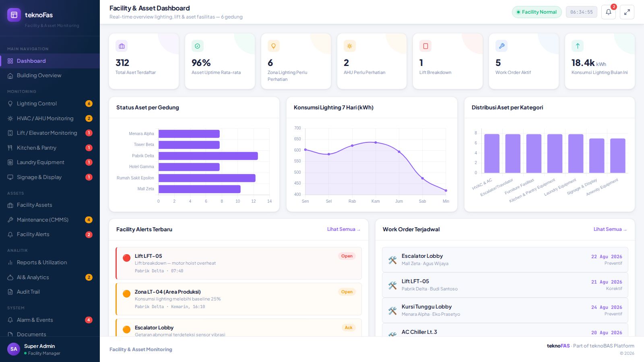The width and height of the screenshot is (644, 362).
Task: Click the HVAC & AC bar in distribution chart
Action: [x=492, y=154]
